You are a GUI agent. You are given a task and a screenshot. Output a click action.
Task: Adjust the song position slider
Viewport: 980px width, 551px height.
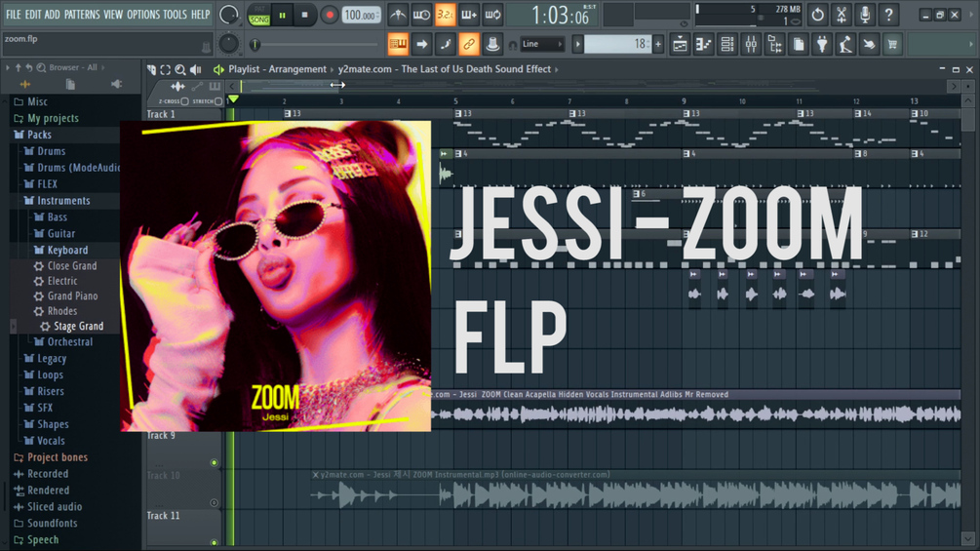pos(316,44)
